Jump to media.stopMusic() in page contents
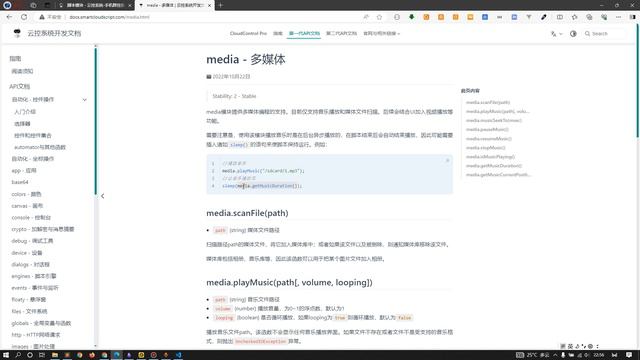640x360 pixels. (x=486, y=148)
